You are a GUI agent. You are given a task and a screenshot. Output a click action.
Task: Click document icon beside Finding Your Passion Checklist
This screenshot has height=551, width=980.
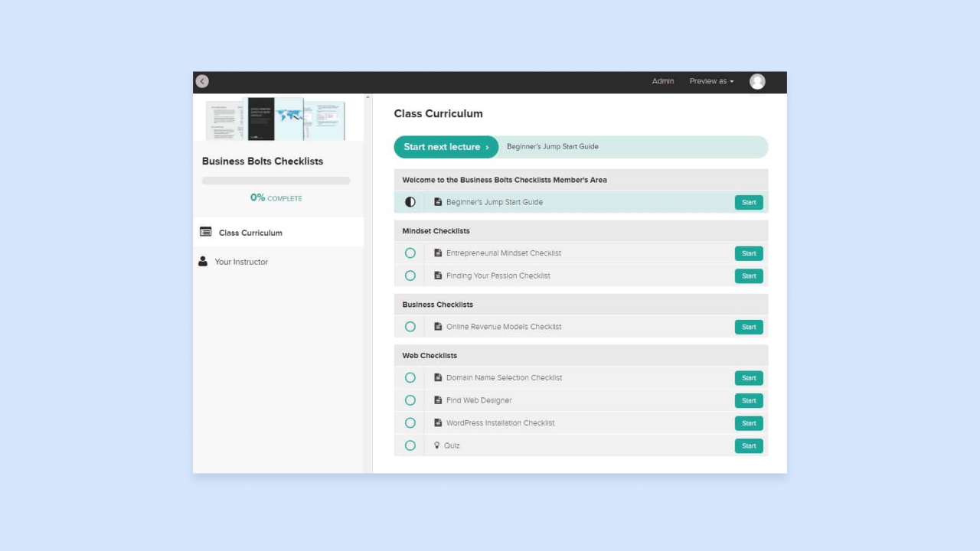click(x=438, y=275)
